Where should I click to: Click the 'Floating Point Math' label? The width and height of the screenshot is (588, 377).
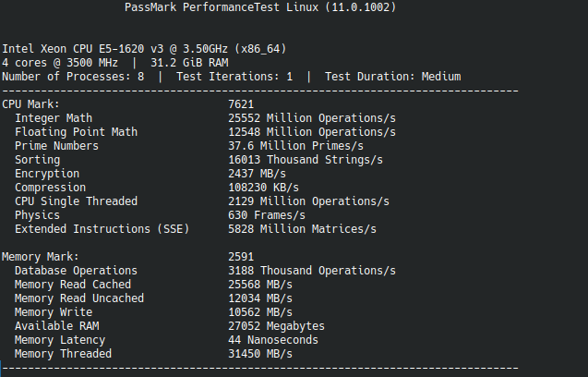tap(76, 132)
